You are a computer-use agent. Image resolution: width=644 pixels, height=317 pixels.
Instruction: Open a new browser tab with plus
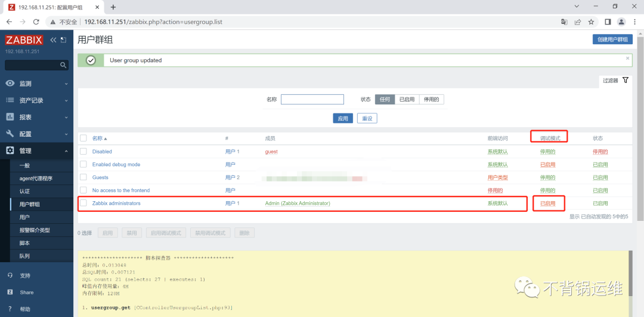click(113, 7)
